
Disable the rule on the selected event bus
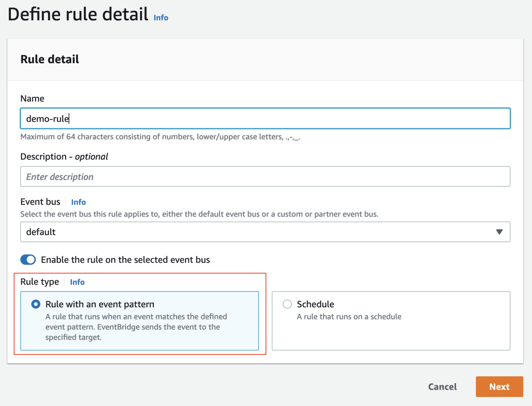(28, 259)
